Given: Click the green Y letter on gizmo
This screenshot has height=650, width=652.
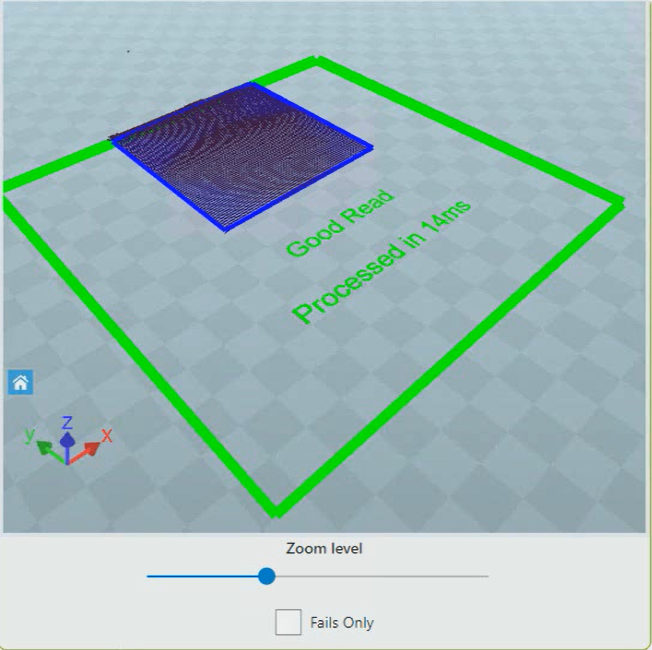Looking at the screenshot, I should coord(30,434).
